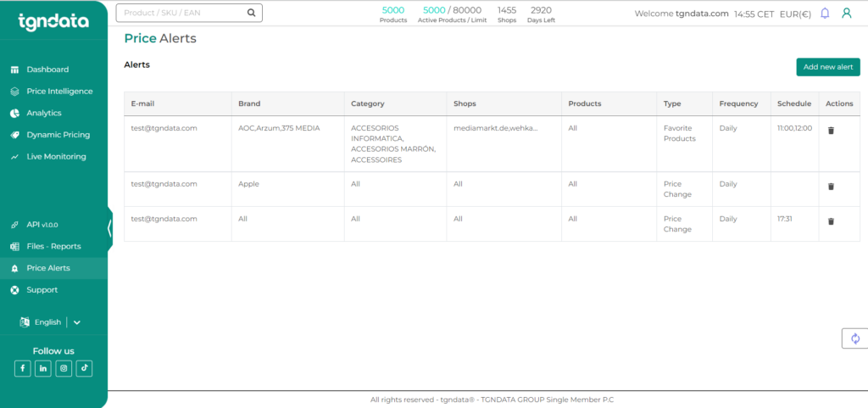Click the refresh icon at right edge
This screenshot has height=408, width=868.
click(x=855, y=338)
